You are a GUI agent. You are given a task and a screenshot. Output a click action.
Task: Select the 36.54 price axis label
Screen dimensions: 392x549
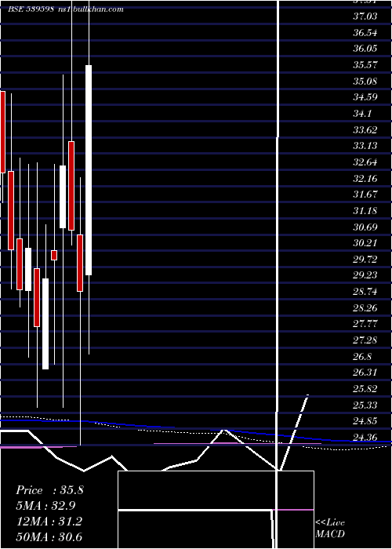pyautogui.click(x=365, y=33)
